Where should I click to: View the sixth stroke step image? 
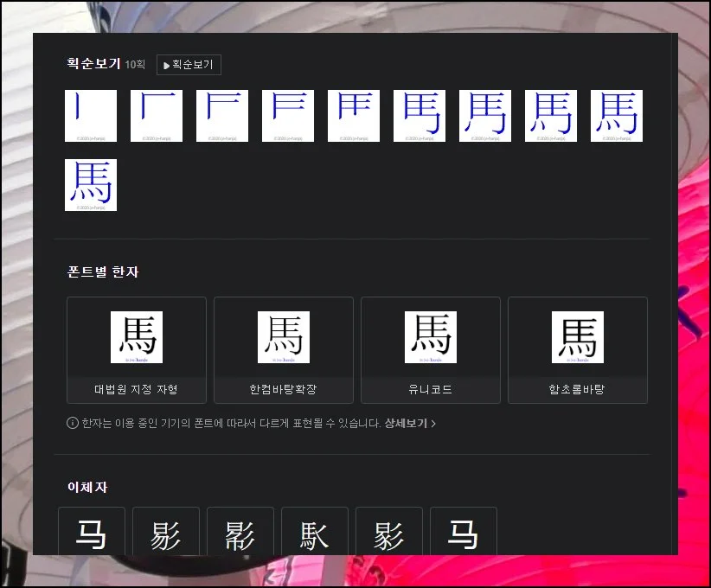(420, 116)
